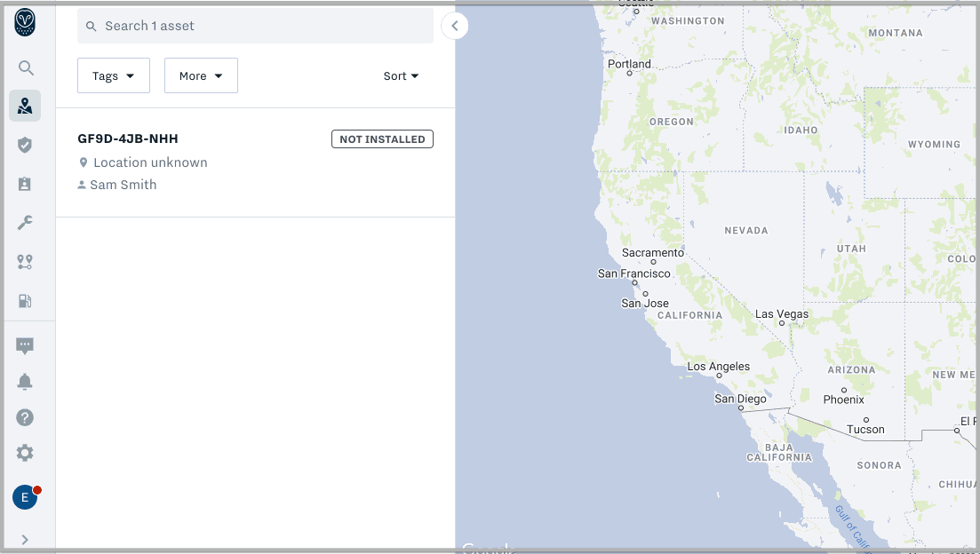Open the Sort dropdown
The image size is (980, 554).
tap(402, 75)
